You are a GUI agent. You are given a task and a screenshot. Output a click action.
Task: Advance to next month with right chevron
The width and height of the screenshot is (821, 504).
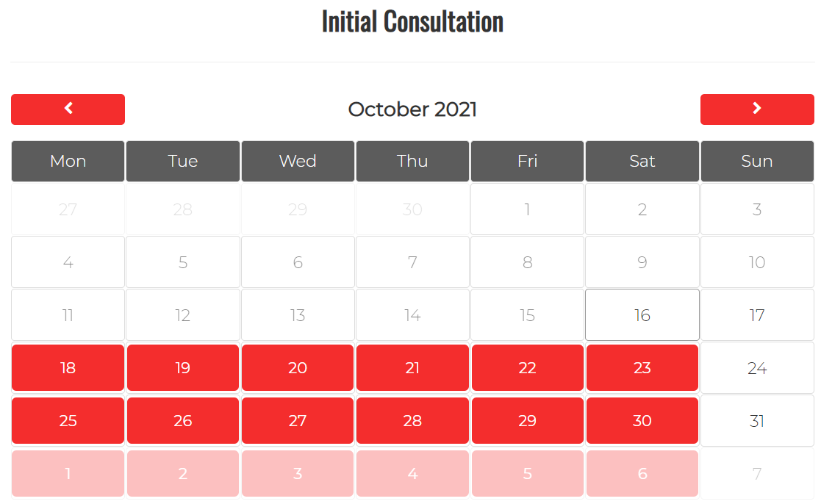point(757,109)
